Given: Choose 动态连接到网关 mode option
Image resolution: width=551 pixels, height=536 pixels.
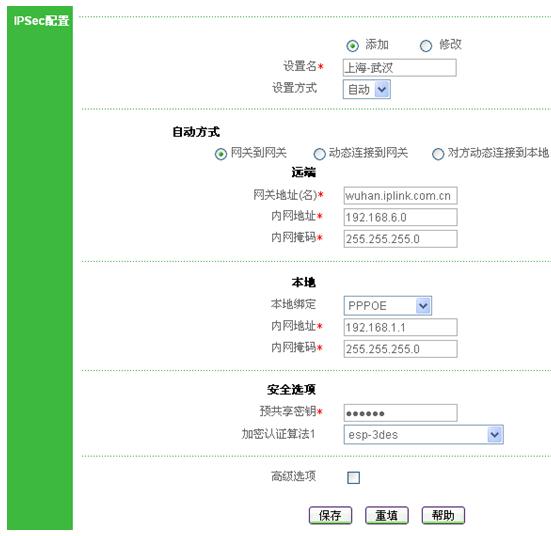Looking at the screenshot, I should tap(319, 154).
